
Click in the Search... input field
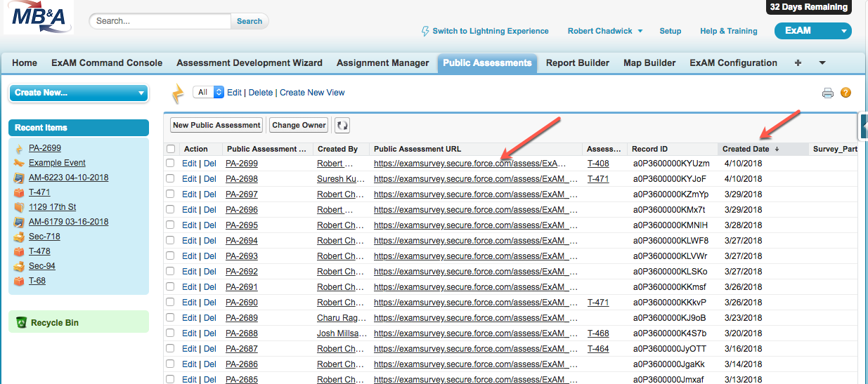click(161, 21)
